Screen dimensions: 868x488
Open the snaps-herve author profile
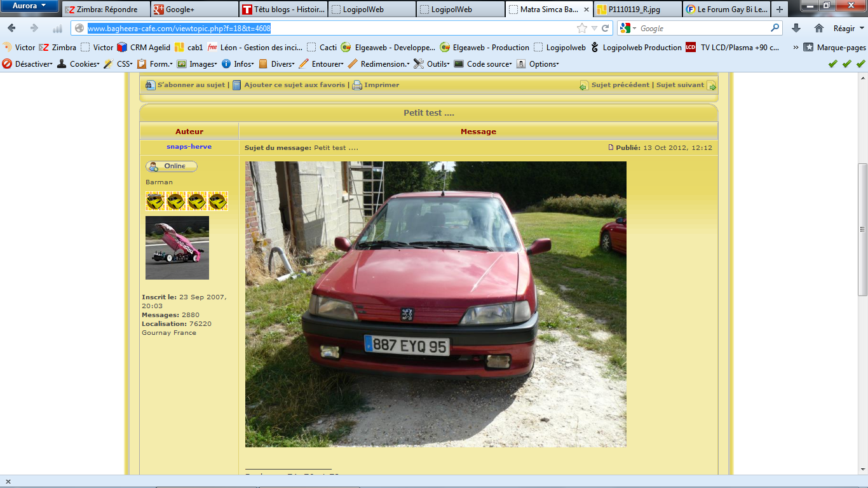pyautogui.click(x=189, y=147)
